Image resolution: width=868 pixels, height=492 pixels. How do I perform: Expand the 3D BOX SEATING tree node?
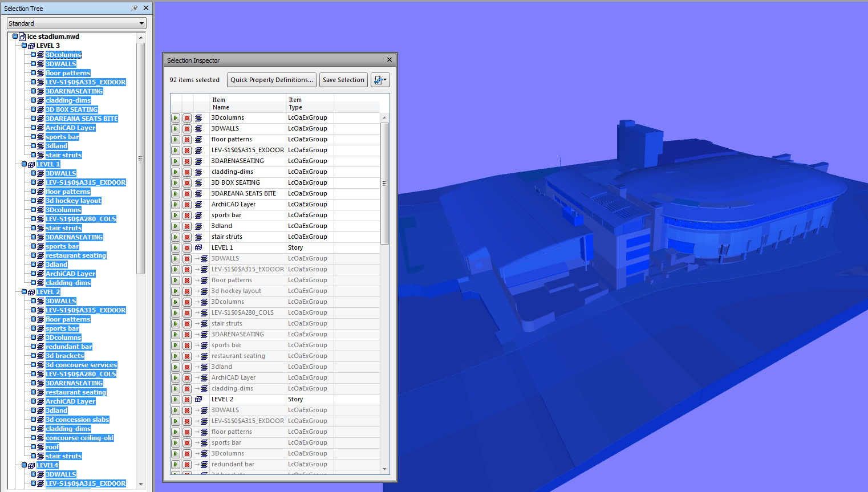pos(33,109)
